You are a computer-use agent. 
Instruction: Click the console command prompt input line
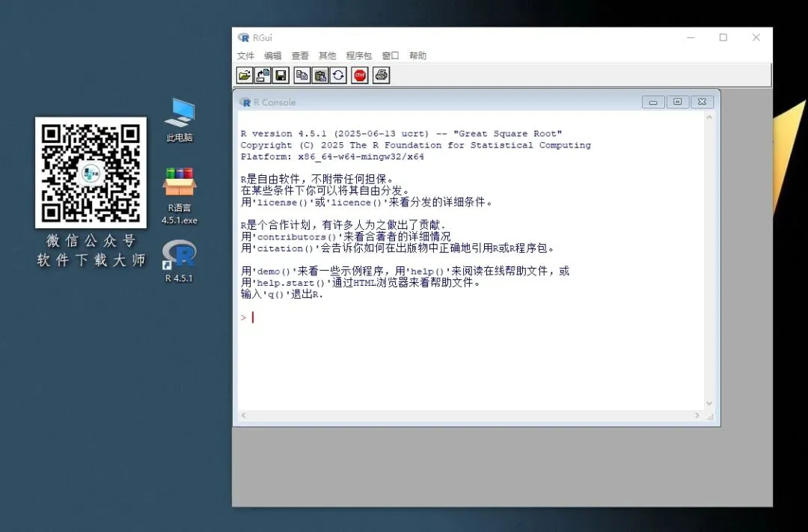[x=471, y=317]
